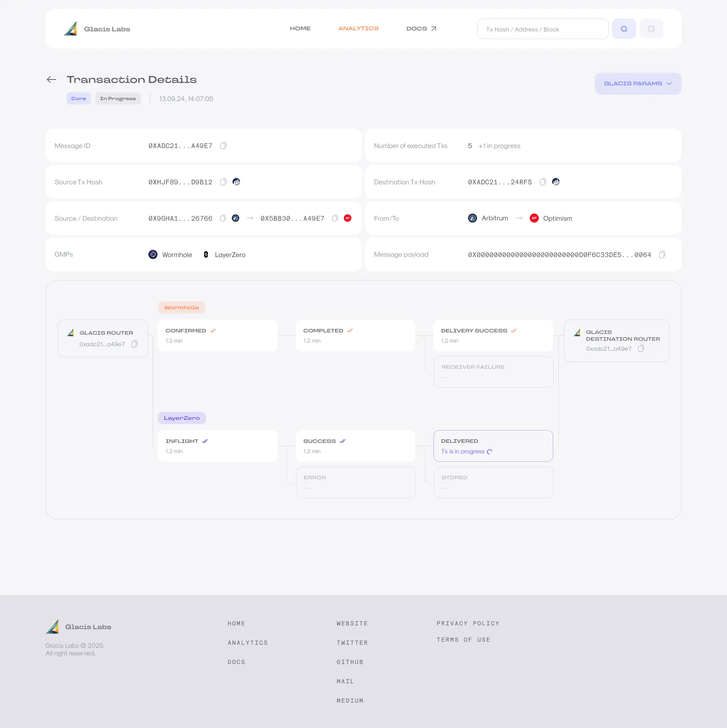Copy the Glacis Router address
Viewport: 727px width, 728px height.
click(134, 344)
